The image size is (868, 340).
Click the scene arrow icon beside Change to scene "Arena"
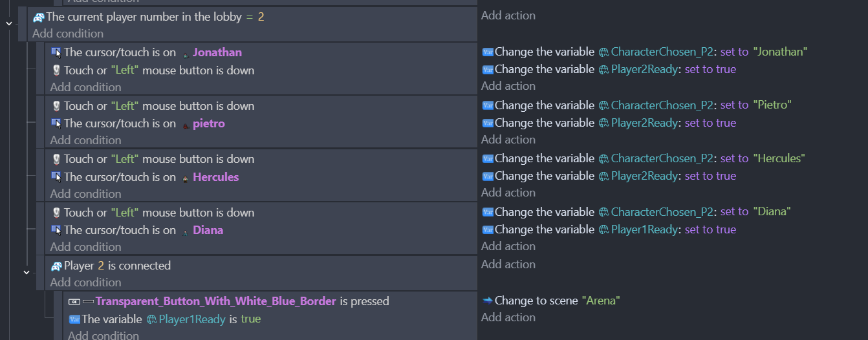pyautogui.click(x=488, y=301)
